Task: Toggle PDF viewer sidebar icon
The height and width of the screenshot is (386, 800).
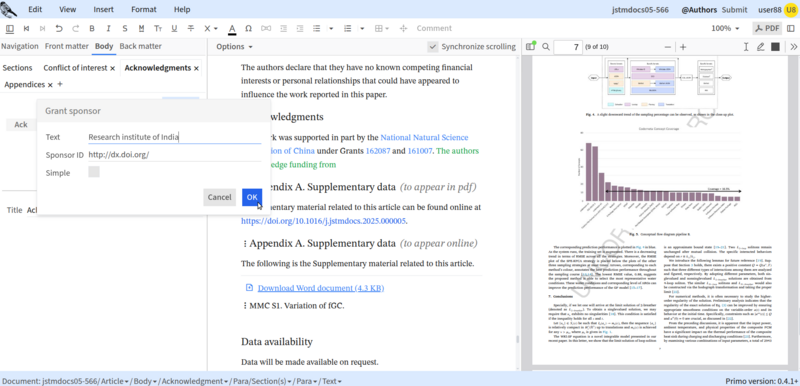Action: coord(531,47)
